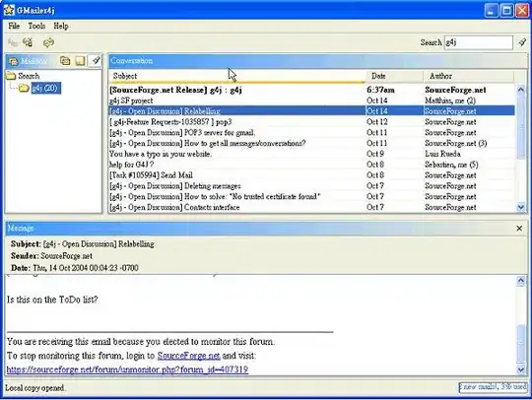Click the 'SourceForge.net (3)' author cell
Image resolution: width=532 pixels, height=400 pixels.
[x=456, y=143]
